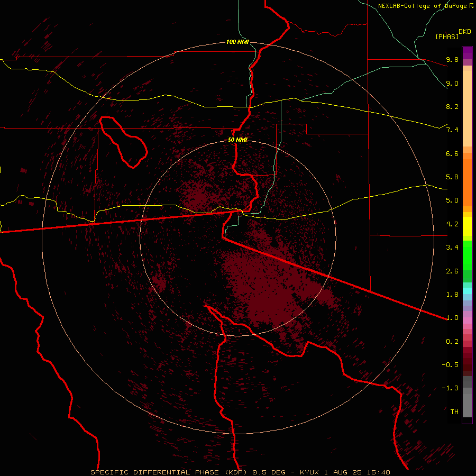
Task: Click the 9.0 legend value
Action: [x=452, y=83]
